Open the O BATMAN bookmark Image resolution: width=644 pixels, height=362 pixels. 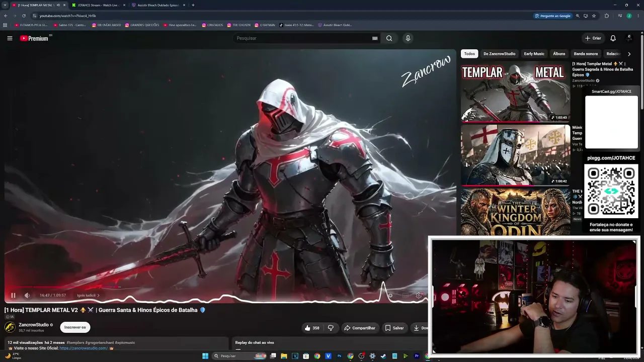point(265,25)
